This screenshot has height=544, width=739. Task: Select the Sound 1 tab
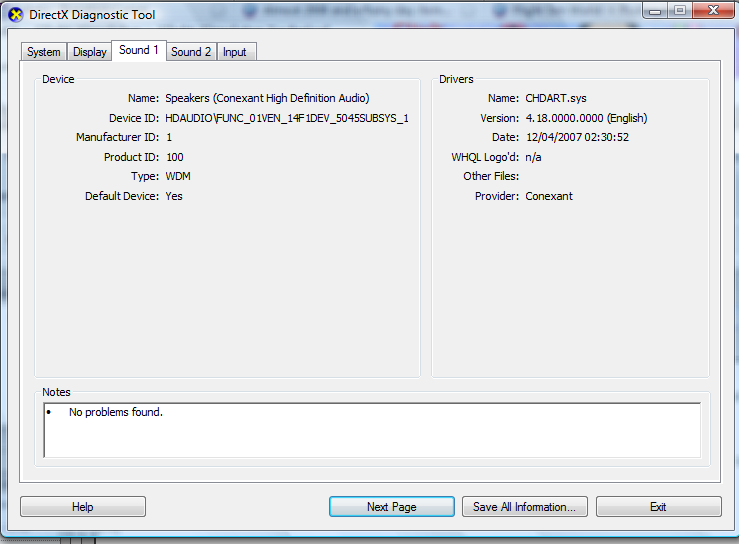coord(139,50)
